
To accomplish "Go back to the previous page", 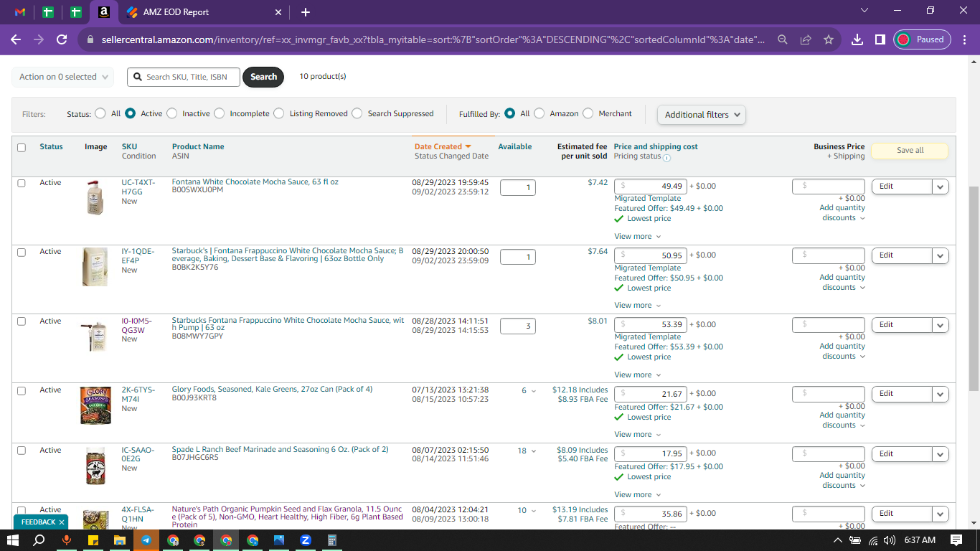I will [x=16, y=39].
